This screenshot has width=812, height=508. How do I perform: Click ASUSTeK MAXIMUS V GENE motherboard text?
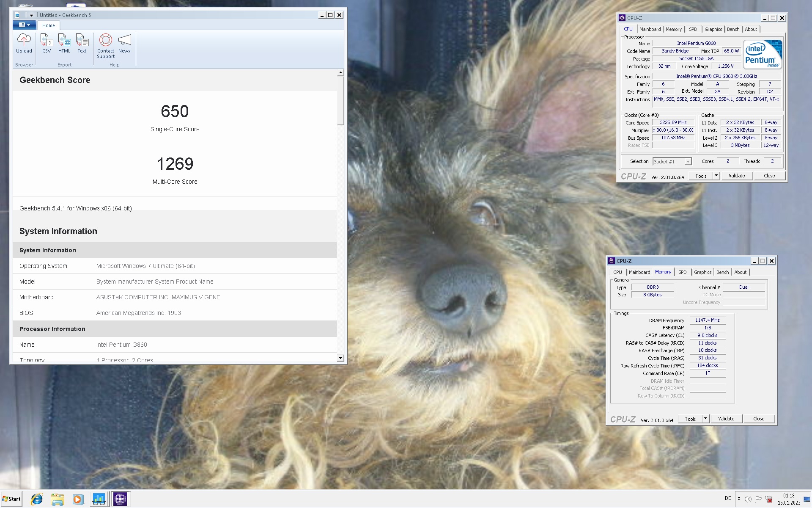(158, 297)
